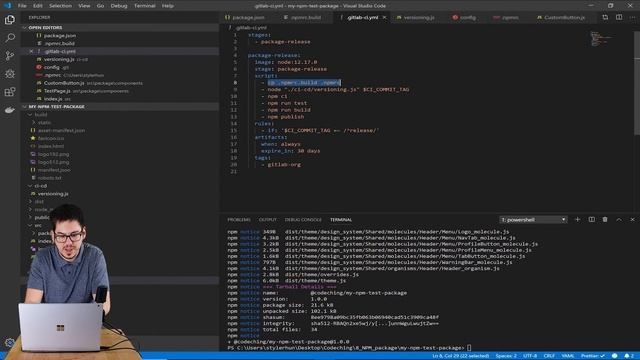The image size is (640, 360).
Task: Change language mode via YAML entry
Action: [x=568, y=356]
